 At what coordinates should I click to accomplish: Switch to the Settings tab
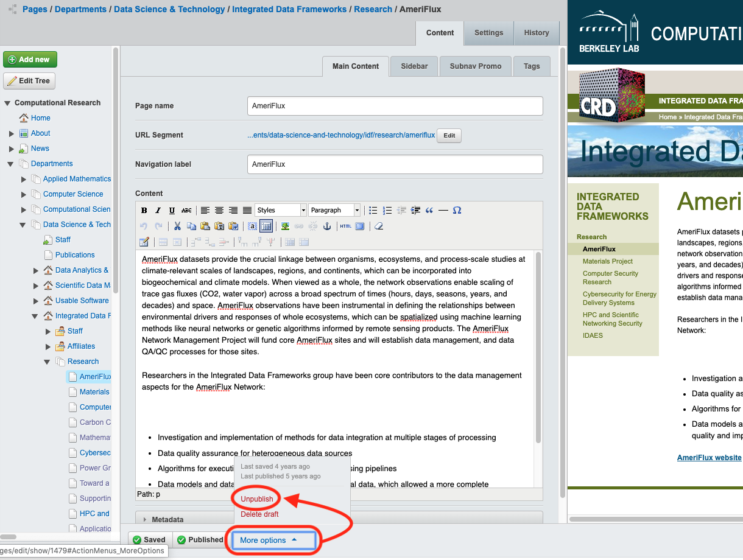point(489,33)
